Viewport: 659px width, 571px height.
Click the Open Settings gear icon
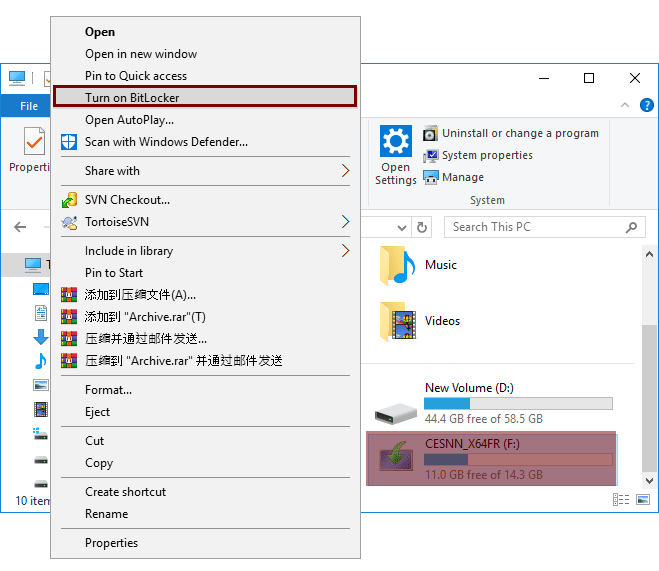pyautogui.click(x=395, y=141)
